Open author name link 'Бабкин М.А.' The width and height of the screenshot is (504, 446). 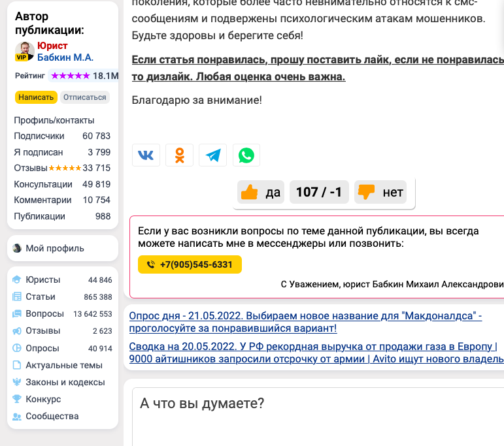[65, 57]
